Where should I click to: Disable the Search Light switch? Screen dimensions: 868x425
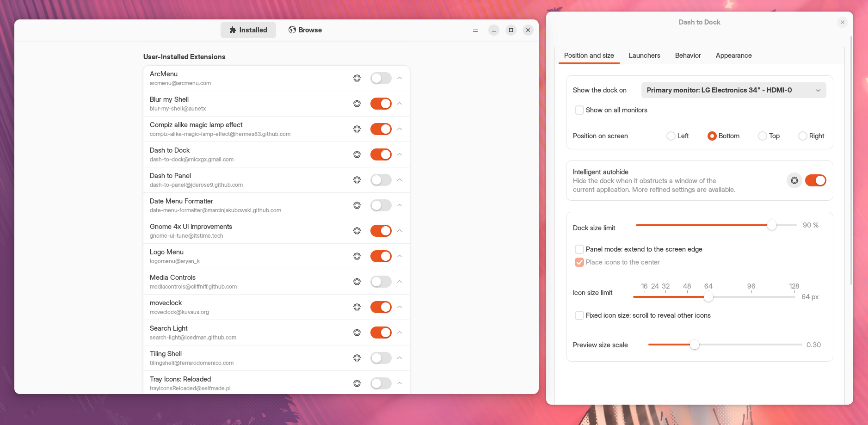click(381, 333)
